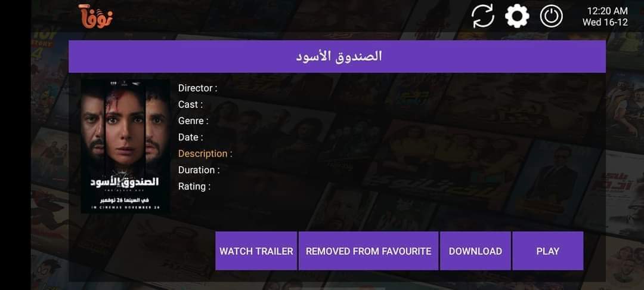Tap the Description label
Viewport: 644px width, 290px height.
(x=205, y=153)
